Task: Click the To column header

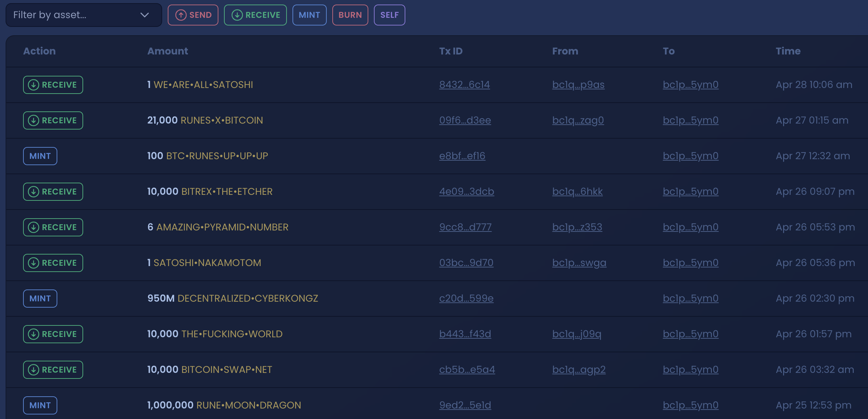Action: click(x=669, y=51)
